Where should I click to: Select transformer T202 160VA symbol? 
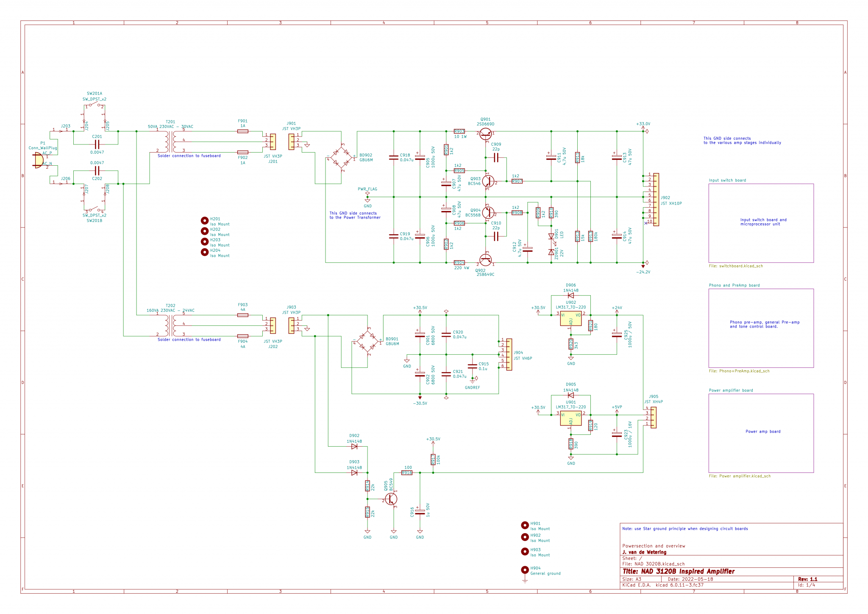(170, 325)
